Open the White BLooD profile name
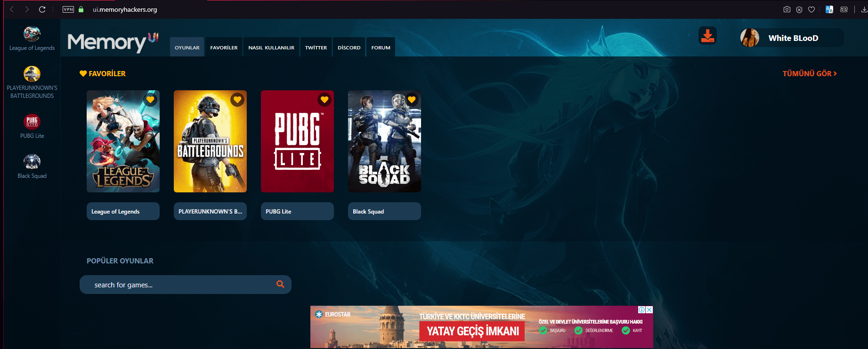868x349 pixels. (793, 38)
